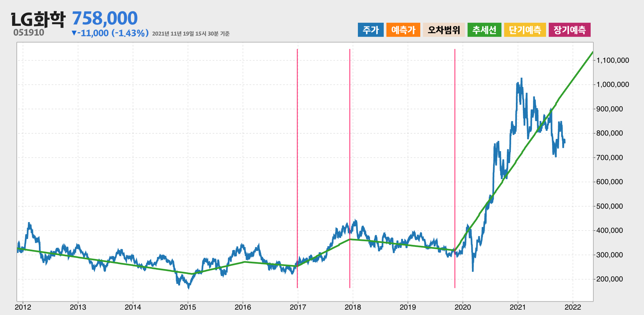This screenshot has width=644, height=315.
Task: Click the 200,000 y-axis label
Action: coord(610,279)
